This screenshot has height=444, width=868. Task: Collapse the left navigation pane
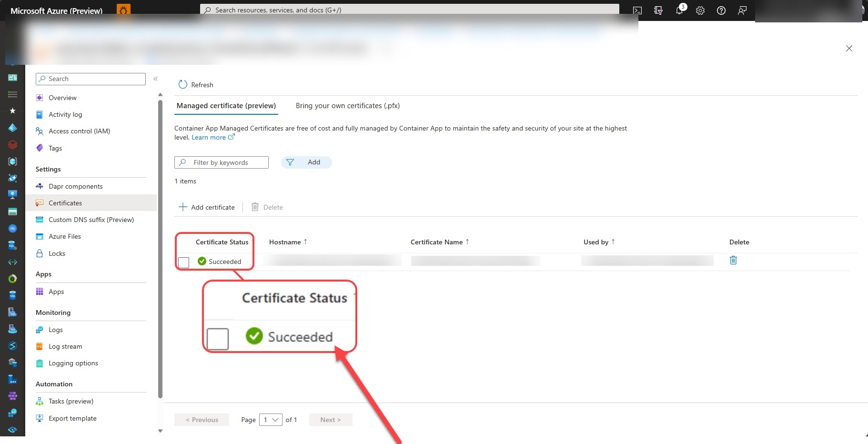pos(155,79)
